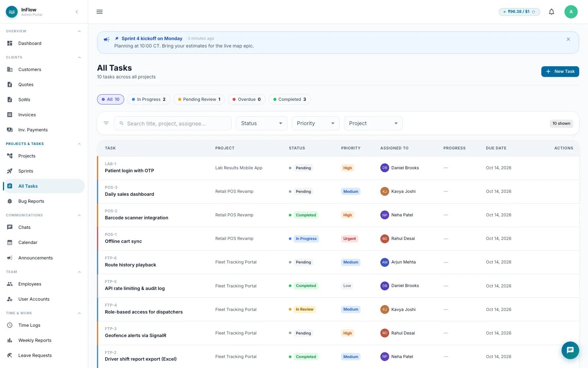Open the floating chat bubble button
This screenshot has height=368, width=588.
point(570,350)
